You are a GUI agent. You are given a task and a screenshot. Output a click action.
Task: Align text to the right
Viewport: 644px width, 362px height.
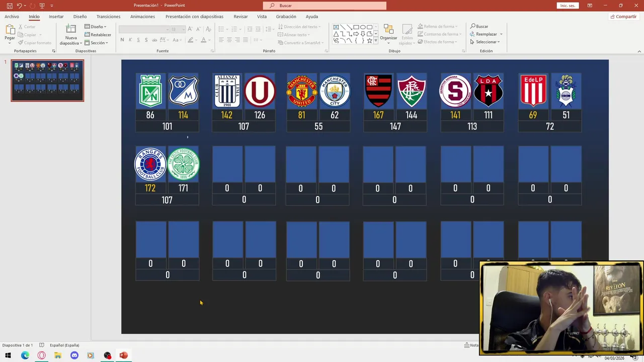tap(237, 40)
